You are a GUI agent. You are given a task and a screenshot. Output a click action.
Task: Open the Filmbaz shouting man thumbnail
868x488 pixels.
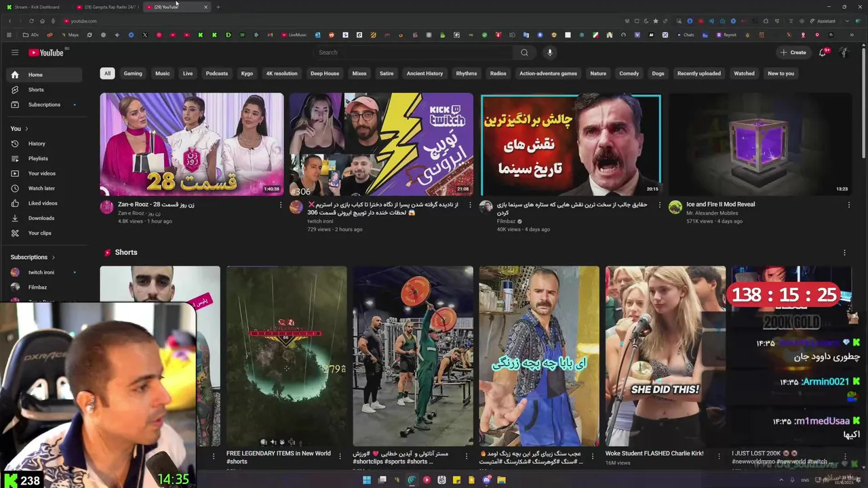(570, 144)
